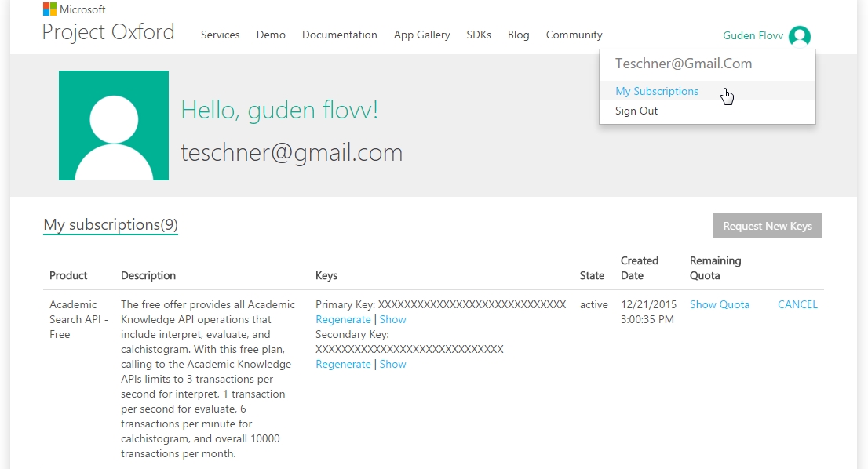Click the Request New Keys button
This screenshot has height=469, width=868.
(x=768, y=226)
